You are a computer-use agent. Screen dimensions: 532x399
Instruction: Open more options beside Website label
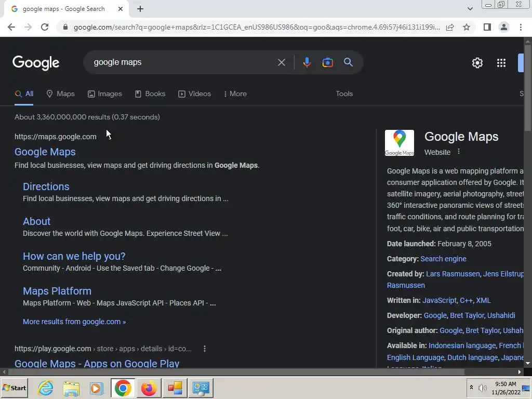pyautogui.click(x=459, y=152)
